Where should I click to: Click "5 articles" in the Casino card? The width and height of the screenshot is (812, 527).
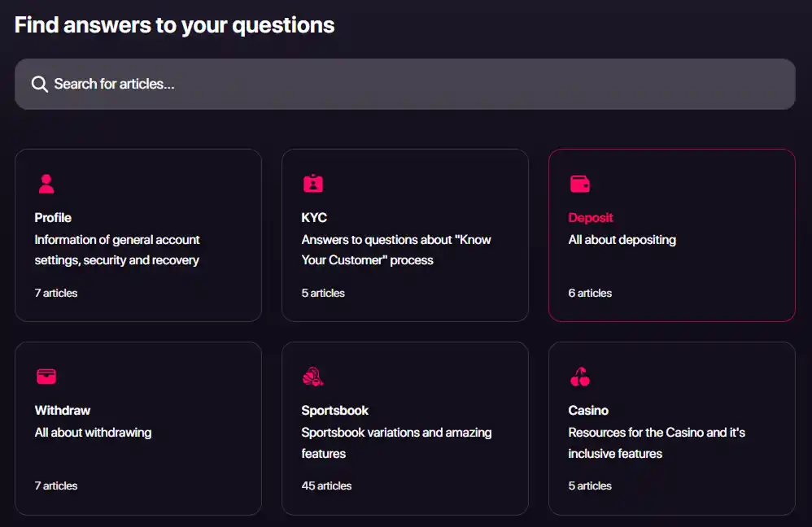click(590, 486)
